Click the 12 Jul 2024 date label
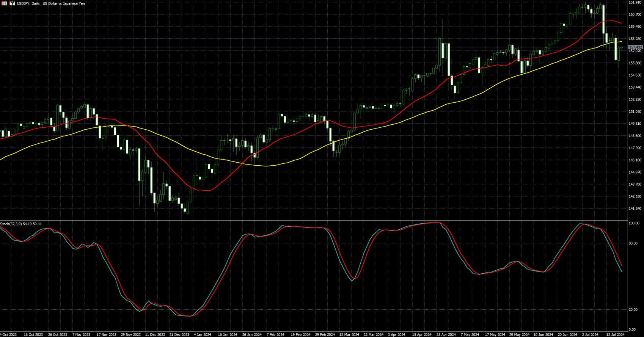This screenshot has width=644, height=337. pos(615,335)
